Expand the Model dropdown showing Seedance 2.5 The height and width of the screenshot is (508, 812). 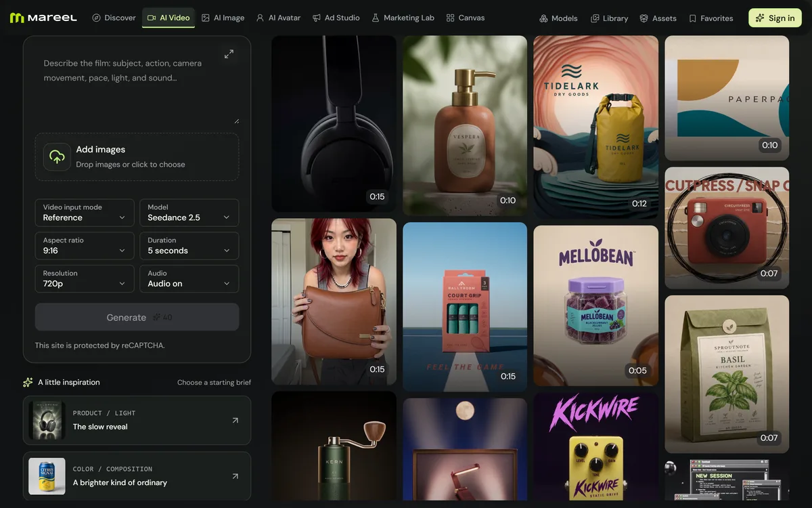click(189, 213)
